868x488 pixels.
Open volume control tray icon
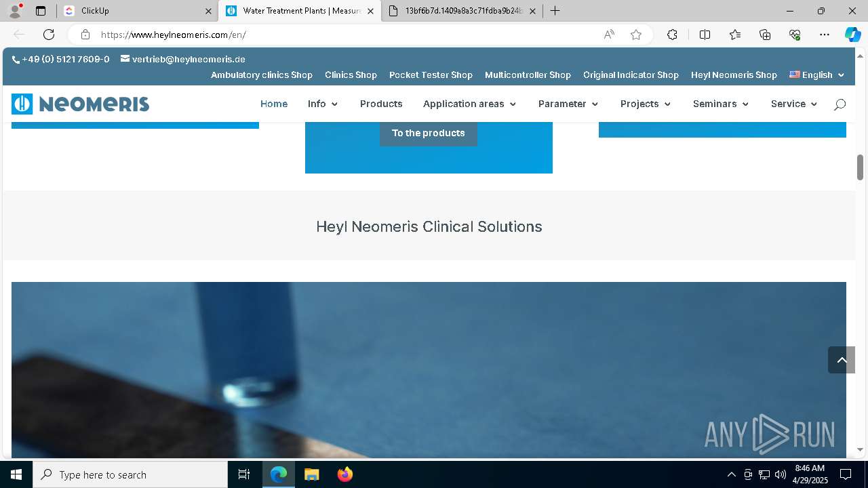(x=780, y=474)
